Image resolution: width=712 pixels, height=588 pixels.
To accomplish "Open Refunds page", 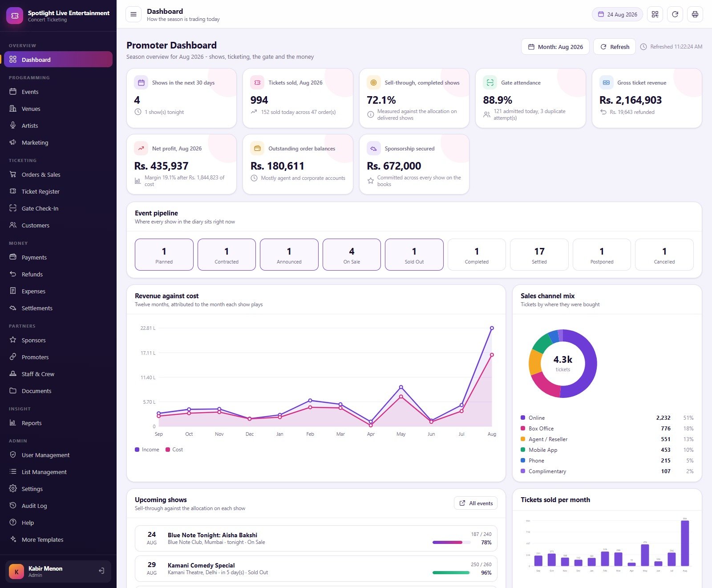I will pyautogui.click(x=58, y=274).
